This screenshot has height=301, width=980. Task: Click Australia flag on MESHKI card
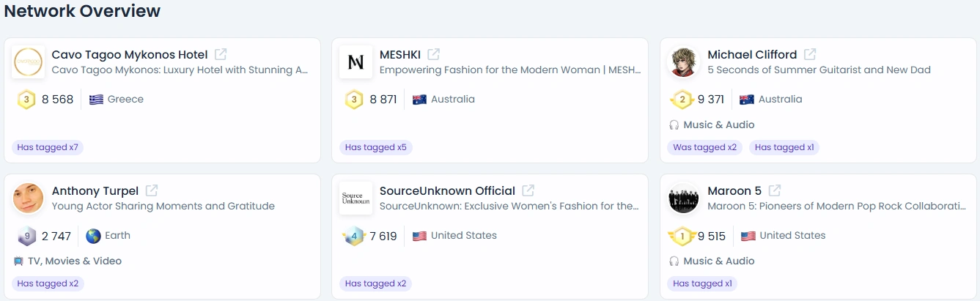coord(420,100)
